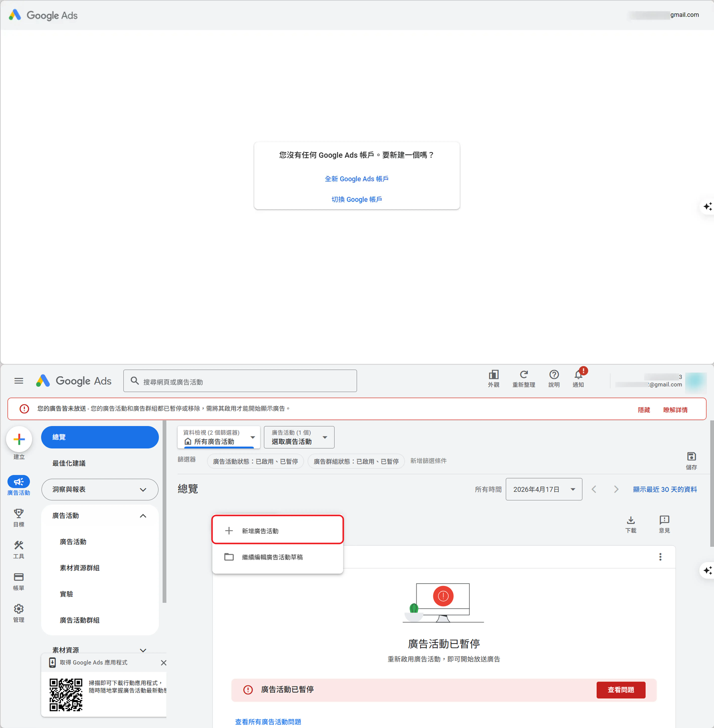Select the 總覽 sidebar tab
The height and width of the screenshot is (728, 714).
point(100,437)
